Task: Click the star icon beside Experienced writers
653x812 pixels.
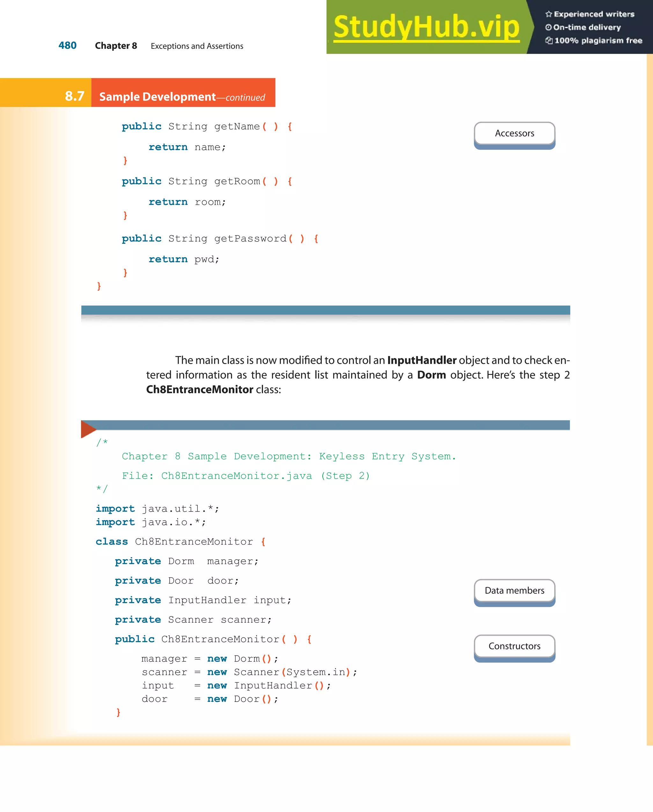Action: pos(548,14)
